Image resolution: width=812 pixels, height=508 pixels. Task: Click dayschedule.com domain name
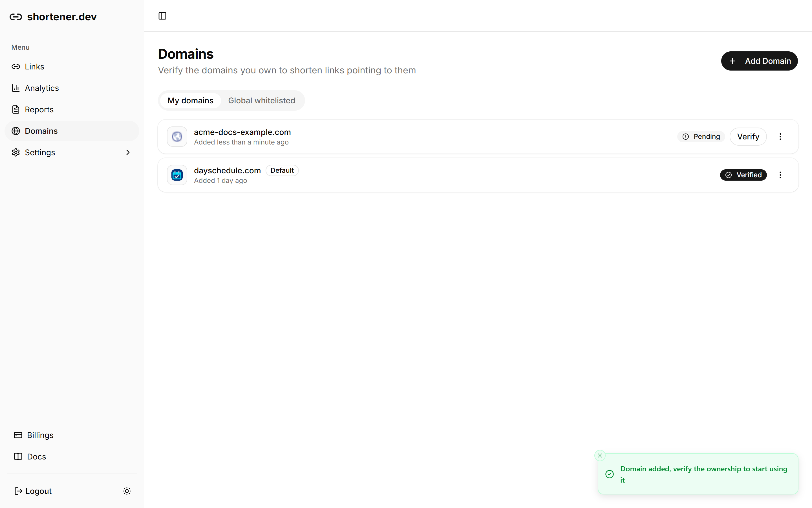coord(227,170)
